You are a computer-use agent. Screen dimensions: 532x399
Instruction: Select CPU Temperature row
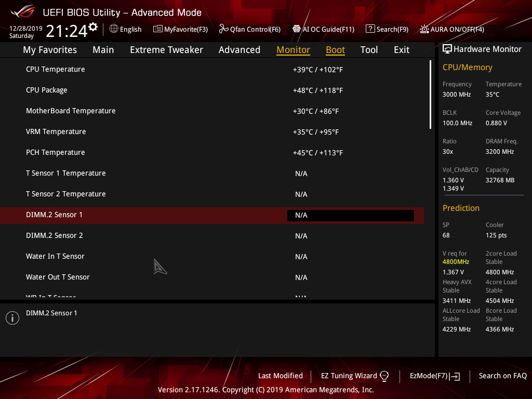click(212, 69)
